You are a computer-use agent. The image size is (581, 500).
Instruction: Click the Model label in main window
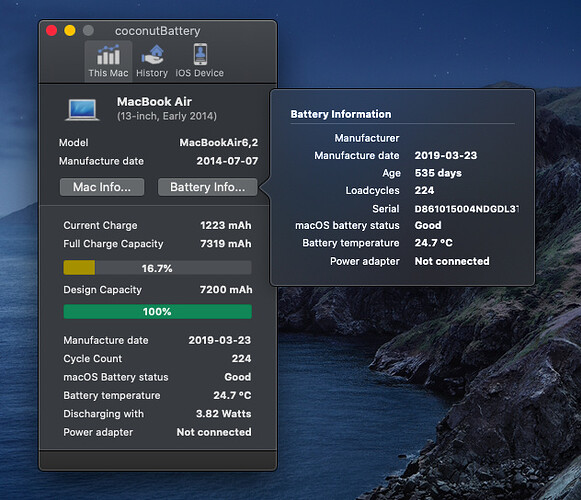pyautogui.click(x=74, y=143)
